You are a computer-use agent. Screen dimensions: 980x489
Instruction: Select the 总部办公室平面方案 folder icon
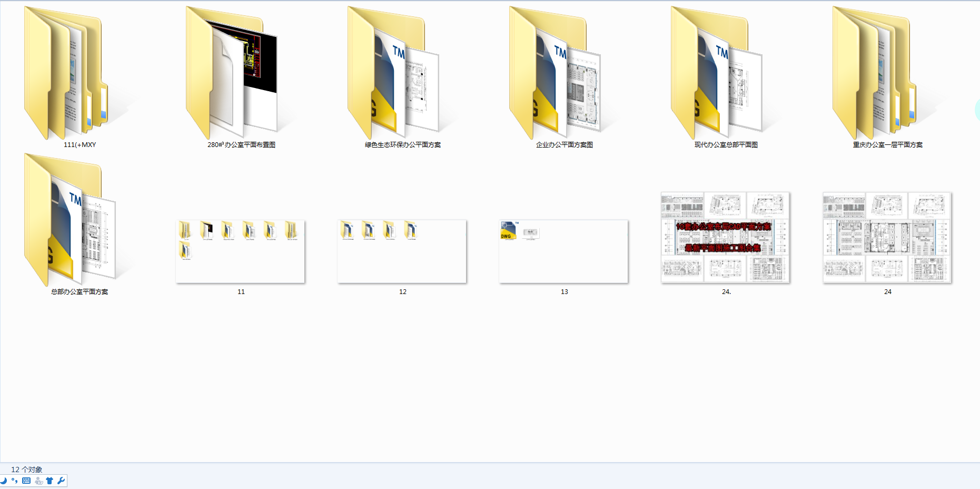70,220
